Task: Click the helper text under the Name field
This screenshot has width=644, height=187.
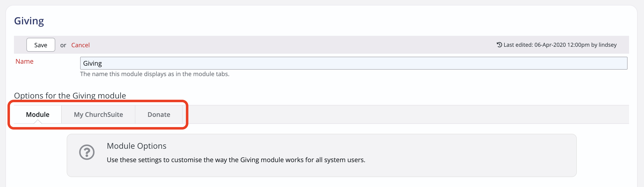Action: point(155,74)
